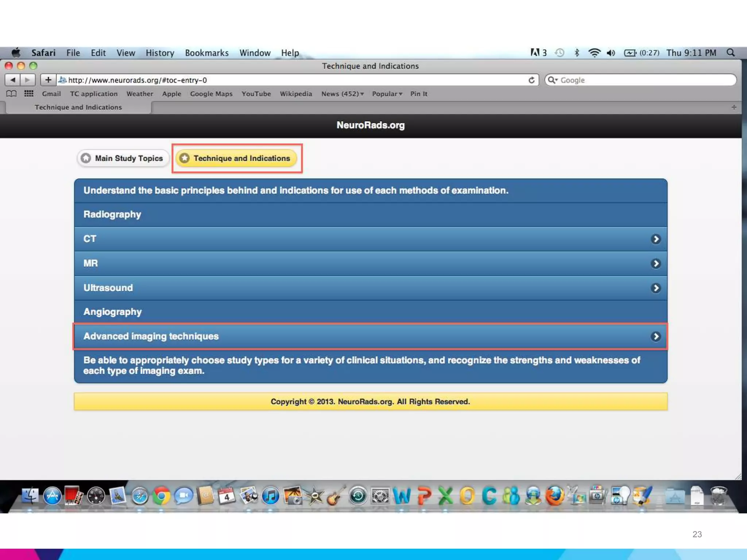Viewport: 747px width, 560px height.
Task: Open the News (452) bookmarks dropdown
Action: click(x=342, y=94)
